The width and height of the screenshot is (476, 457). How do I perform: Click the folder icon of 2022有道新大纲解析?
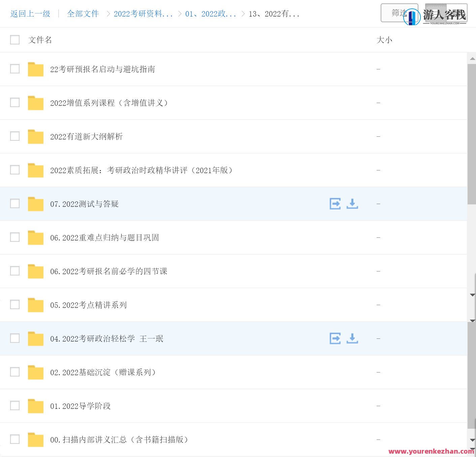(35, 136)
